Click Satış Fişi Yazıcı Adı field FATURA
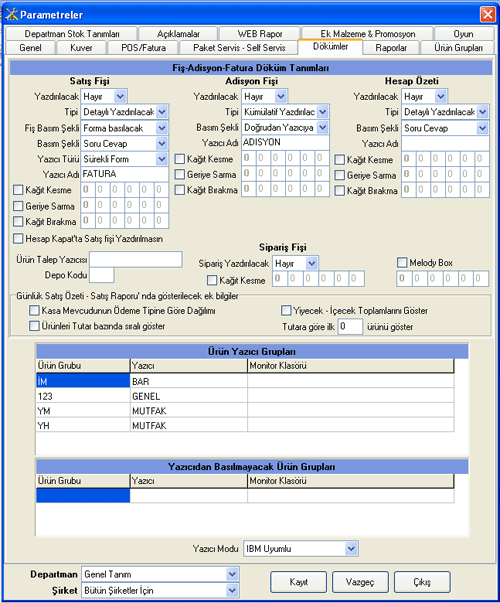This screenshot has width=500, height=603. (125, 174)
